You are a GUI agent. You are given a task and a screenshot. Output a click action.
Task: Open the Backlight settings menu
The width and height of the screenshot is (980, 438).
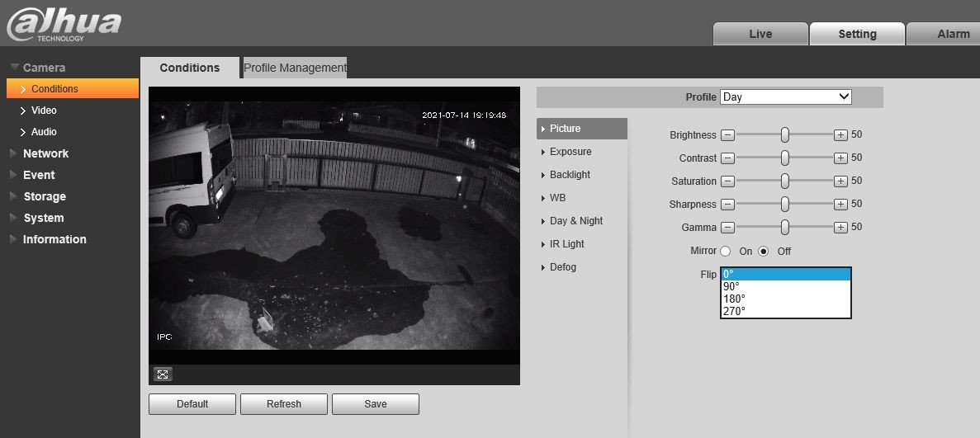pos(570,175)
